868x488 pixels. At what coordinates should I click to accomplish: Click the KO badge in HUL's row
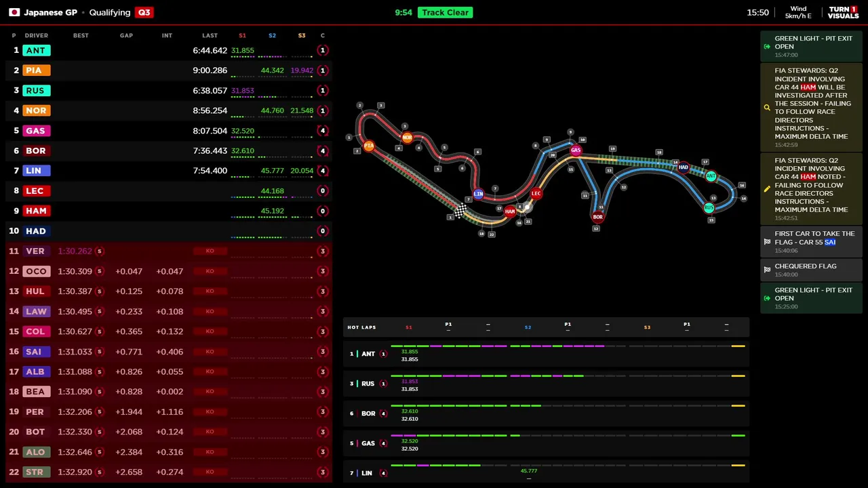tap(210, 291)
